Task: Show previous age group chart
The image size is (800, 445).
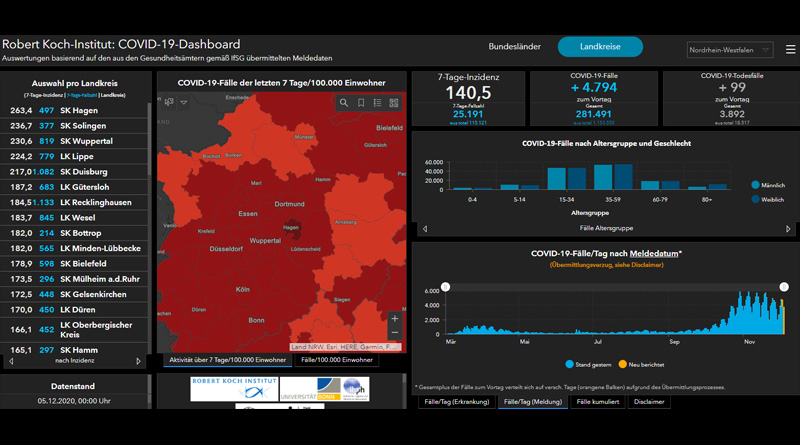Action: [425, 229]
